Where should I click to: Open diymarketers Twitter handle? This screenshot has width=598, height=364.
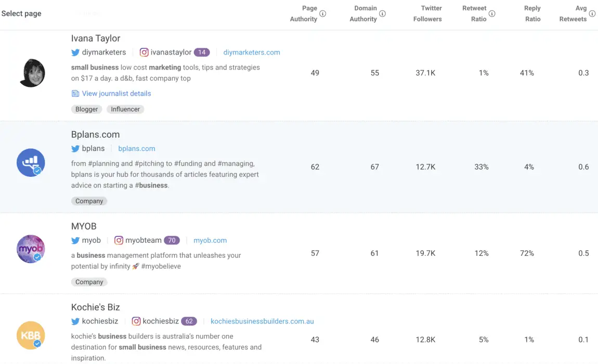pos(103,53)
